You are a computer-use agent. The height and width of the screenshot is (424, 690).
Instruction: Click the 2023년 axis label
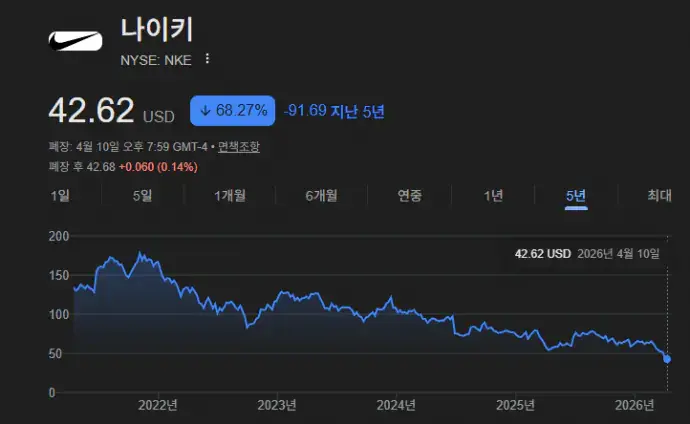click(x=277, y=405)
